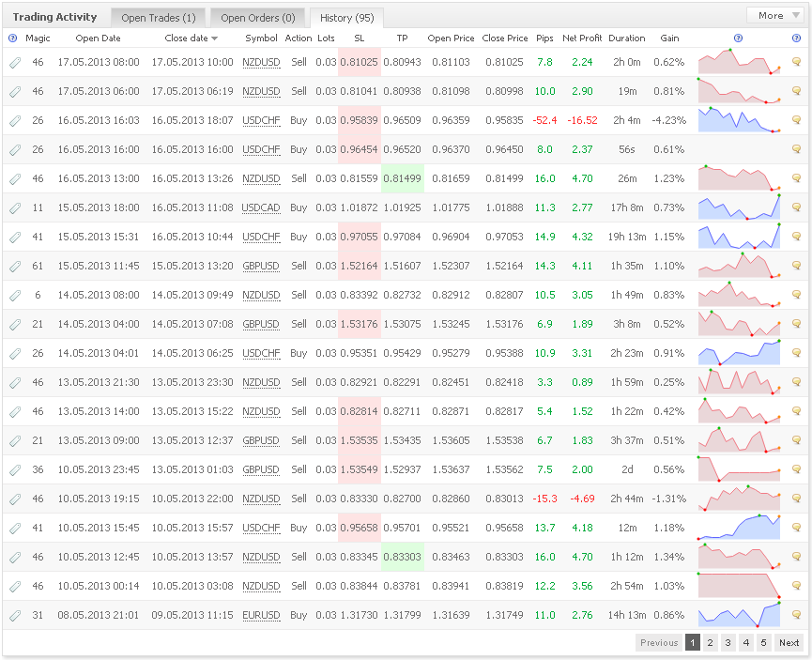812x660 pixels.
Task: Click gain value -4.23%
Action: [669, 120]
